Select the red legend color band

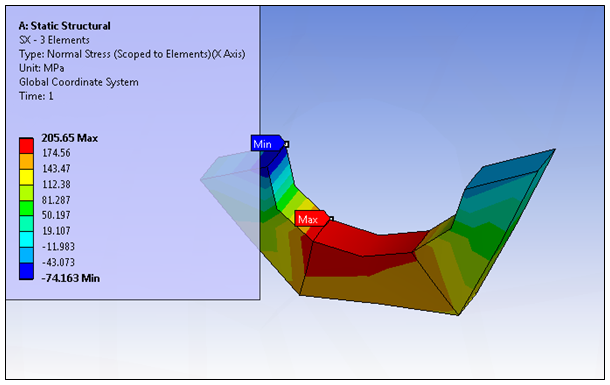[x=26, y=146]
